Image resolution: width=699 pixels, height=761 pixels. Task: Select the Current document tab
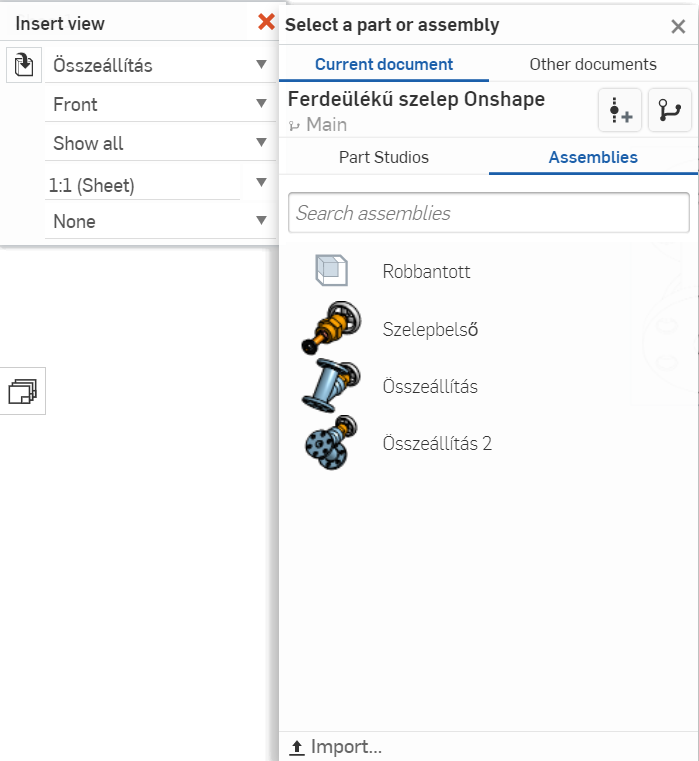[x=383, y=64]
